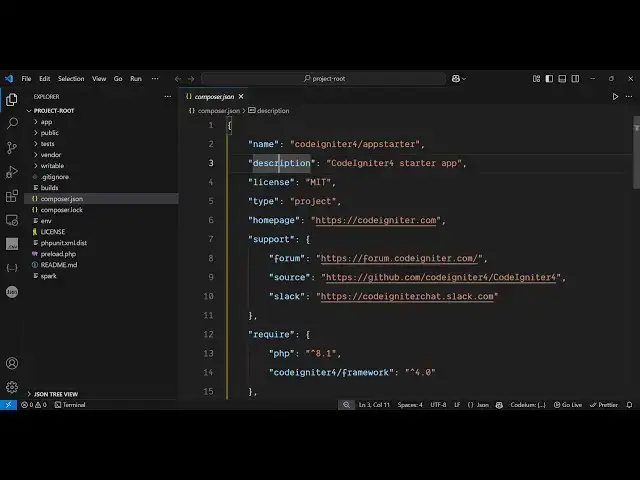Open the Remote Explorer view
The height and width of the screenshot is (480, 640).
point(12,220)
